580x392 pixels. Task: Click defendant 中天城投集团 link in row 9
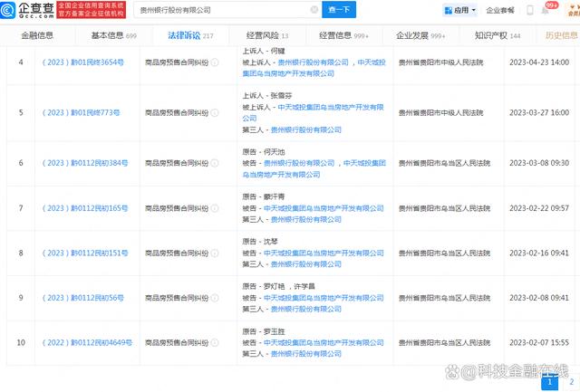[324, 298]
